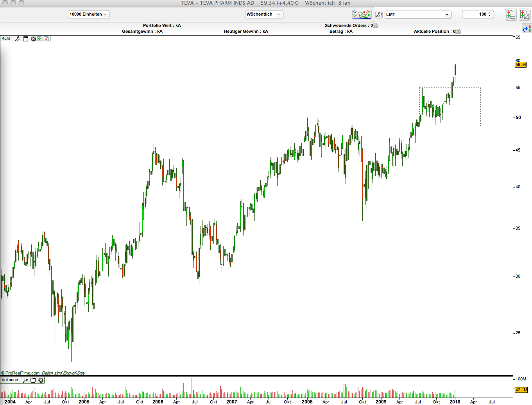Image resolution: width=532 pixels, height=405 pixels.
Task: Open Volumen panel settings wrench
Action: point(25,380)
